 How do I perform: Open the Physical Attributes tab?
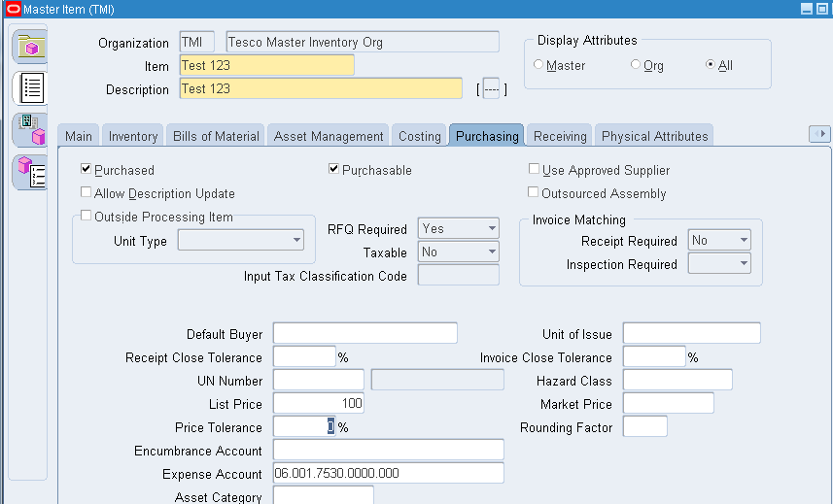(654, 136)
